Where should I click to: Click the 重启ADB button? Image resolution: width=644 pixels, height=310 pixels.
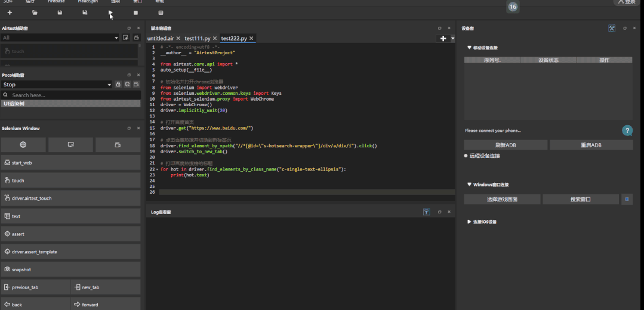click(x=591, y=145)
